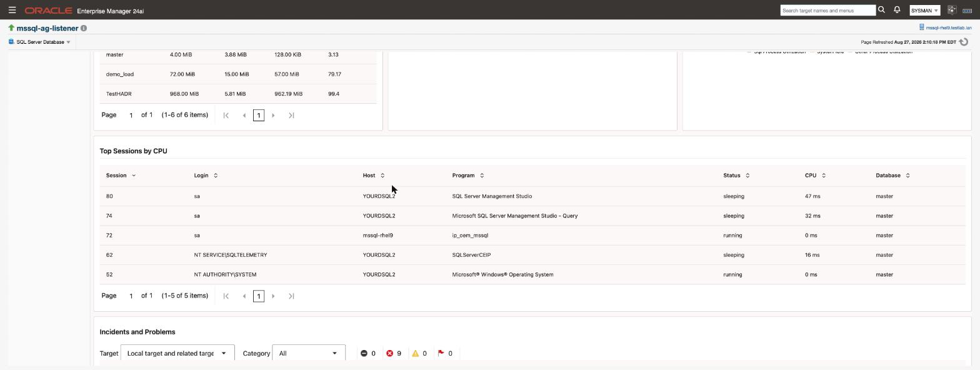Go to next page in Top Sessions

[x=273, y=296]
